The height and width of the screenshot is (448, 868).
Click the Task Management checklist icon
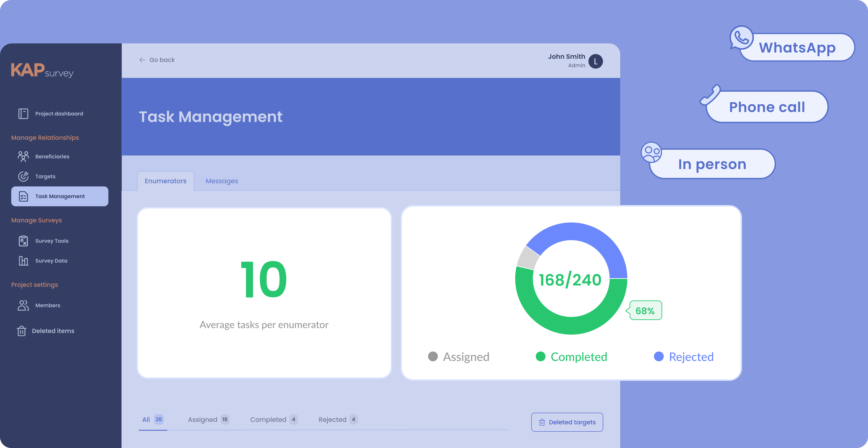coord(23,196)
